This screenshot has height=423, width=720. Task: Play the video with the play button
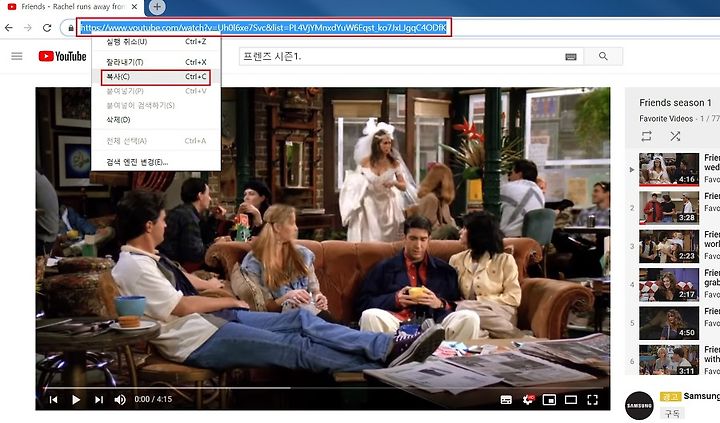(x=76, y=400)
